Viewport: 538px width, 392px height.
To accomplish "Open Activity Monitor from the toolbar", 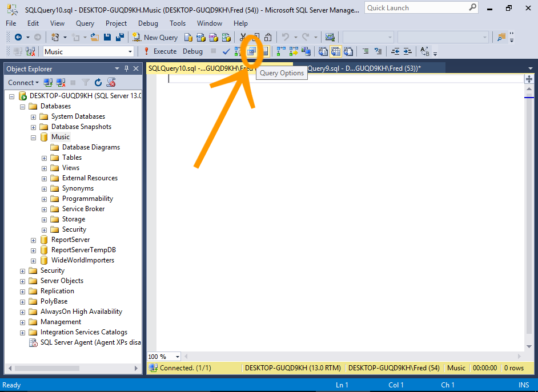I will 330,37.
